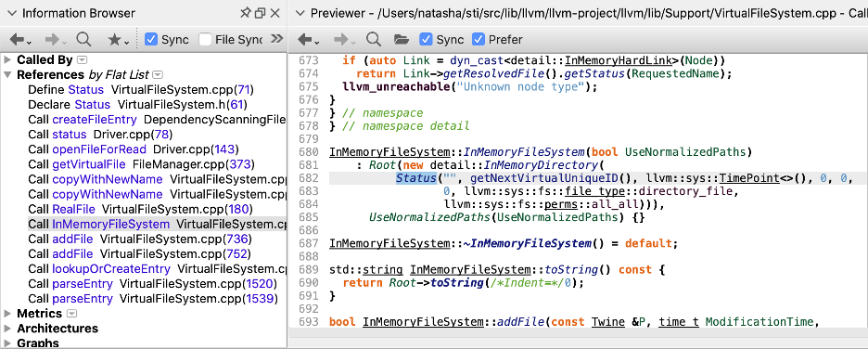The height and width of the screenshot is (349, 868).
Task: Select Call getVirtualFile FileManager.cpp(373) reference
Action: tap(141, 164)
